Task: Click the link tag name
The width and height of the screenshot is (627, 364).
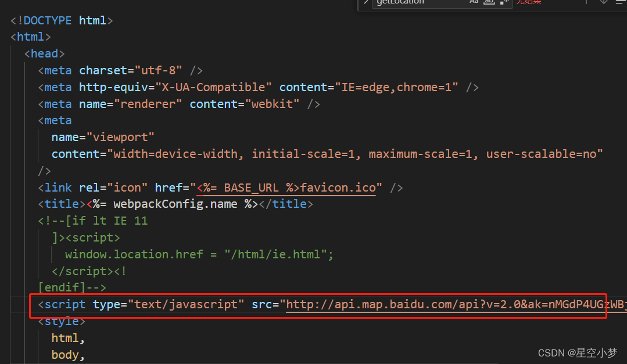Action: click(58, 188)
